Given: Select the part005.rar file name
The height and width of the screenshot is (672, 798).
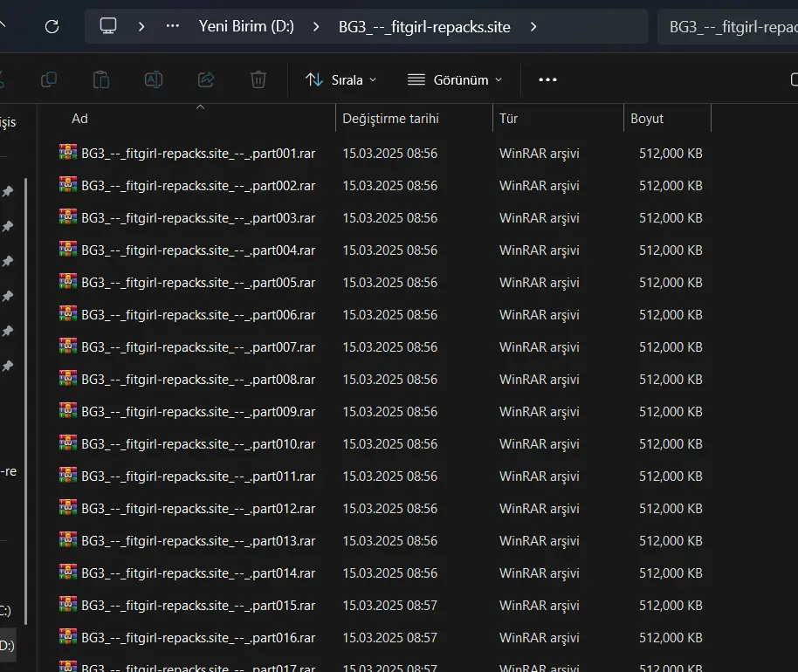Looking at the screenshot, I should (x=198, y=283).
